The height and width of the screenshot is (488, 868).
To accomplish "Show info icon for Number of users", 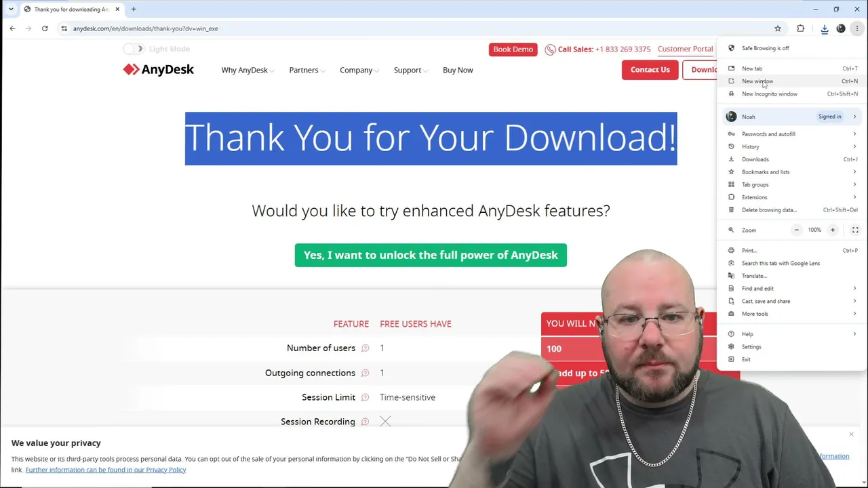I will (x=365, y=348).
